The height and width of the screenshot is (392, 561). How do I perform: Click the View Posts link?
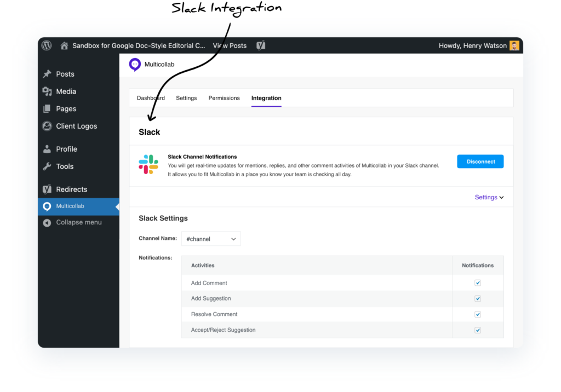(x=230, y=45)
